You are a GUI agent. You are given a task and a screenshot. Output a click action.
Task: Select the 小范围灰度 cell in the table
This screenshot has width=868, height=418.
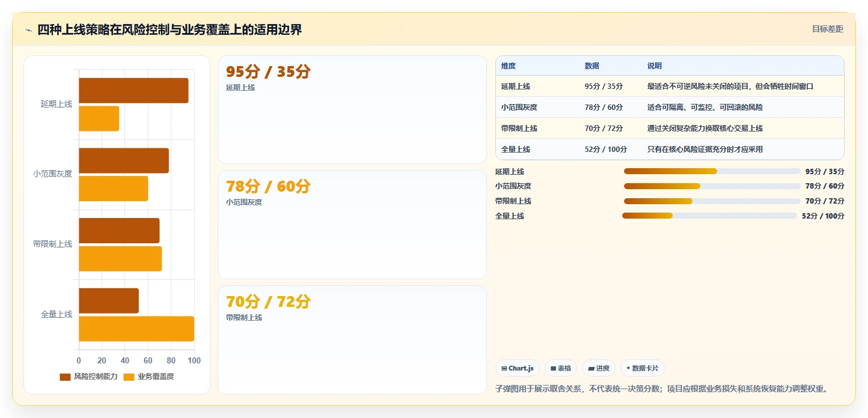pyautogui.click(x=519, y=108)
